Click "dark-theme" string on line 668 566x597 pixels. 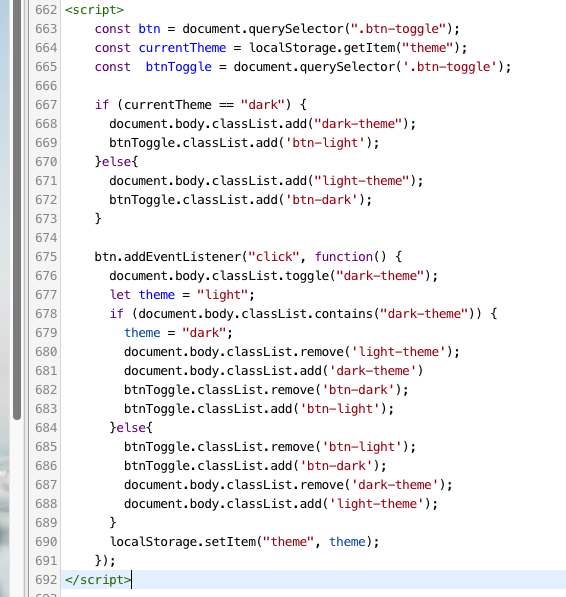[358, 124]
